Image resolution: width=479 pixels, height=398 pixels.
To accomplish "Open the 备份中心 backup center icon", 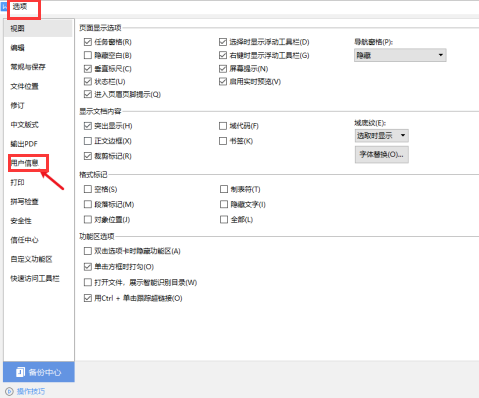I will 20,372.
